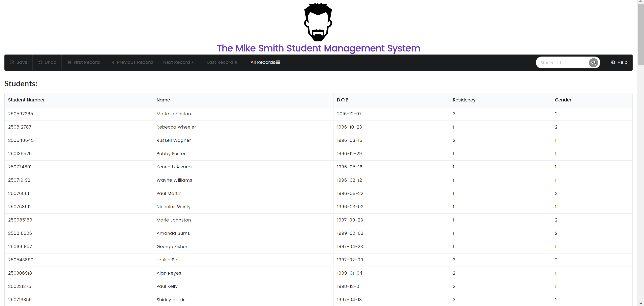Open the Help menu item

coord(619,62)
